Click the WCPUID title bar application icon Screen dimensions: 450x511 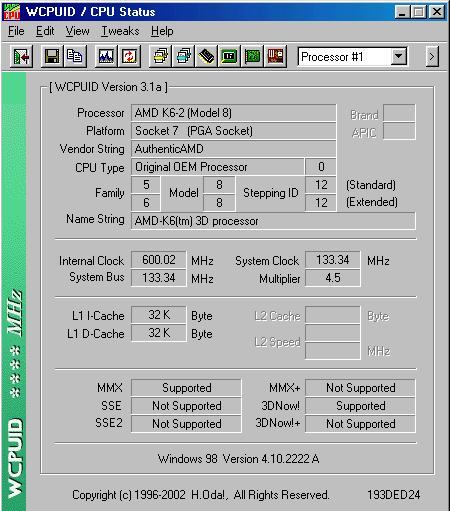point(12,12)
